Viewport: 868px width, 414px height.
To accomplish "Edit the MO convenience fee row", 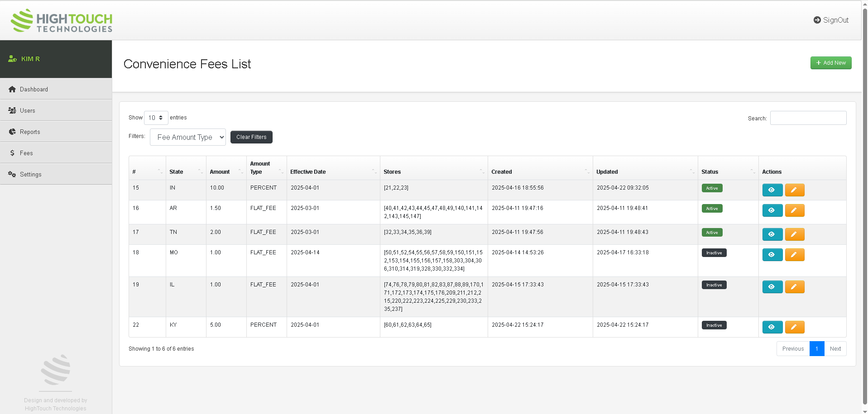I will [x=794, y=255].
